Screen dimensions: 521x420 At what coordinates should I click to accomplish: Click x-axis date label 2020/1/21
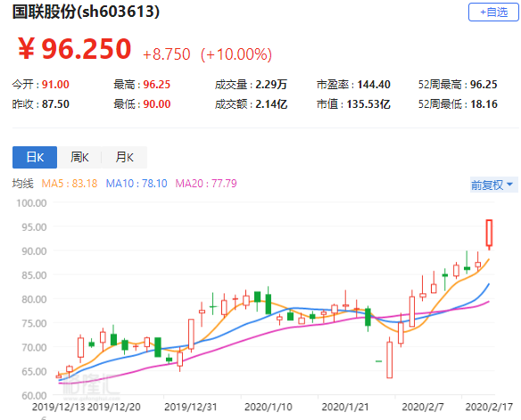[345, 407]
